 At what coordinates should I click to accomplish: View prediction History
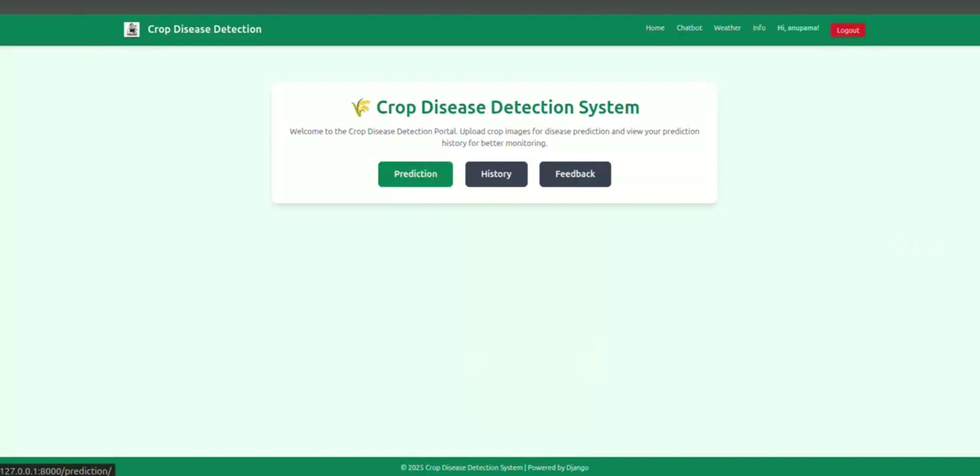pyautogui.click(x=496, y=174)
